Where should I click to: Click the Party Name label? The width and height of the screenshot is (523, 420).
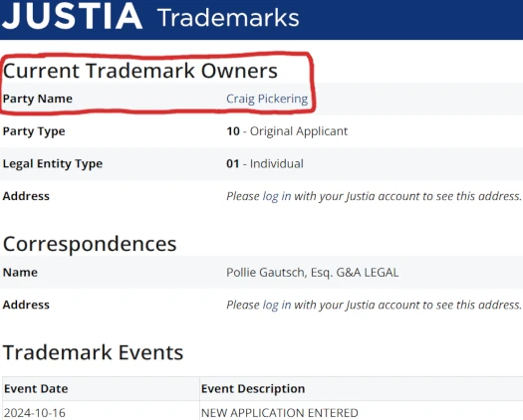coord(38,99)
